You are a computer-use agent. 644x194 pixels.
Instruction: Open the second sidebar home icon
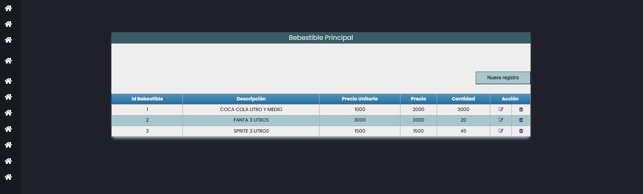(8, 24)
